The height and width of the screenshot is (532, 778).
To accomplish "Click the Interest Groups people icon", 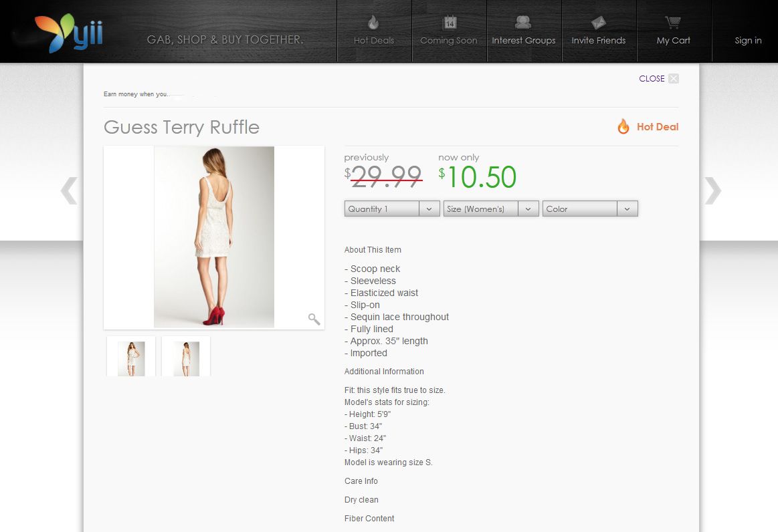I will [x=523, y=22].
